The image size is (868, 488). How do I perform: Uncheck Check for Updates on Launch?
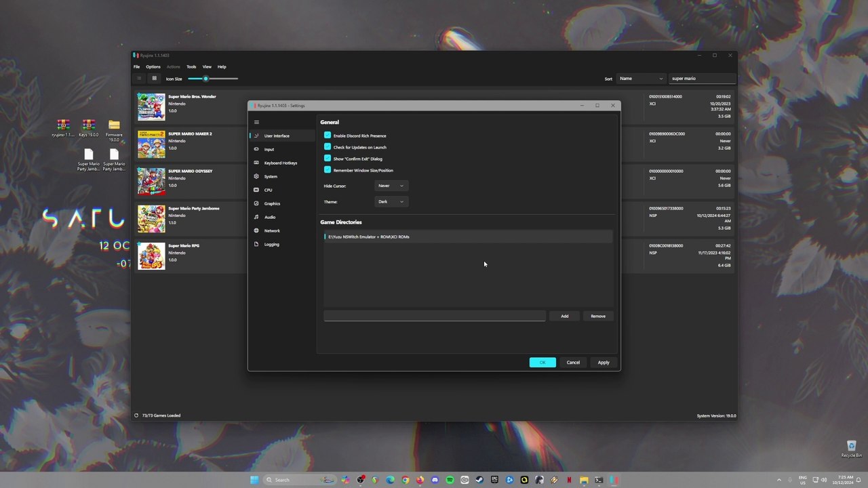tap(328, 147)
